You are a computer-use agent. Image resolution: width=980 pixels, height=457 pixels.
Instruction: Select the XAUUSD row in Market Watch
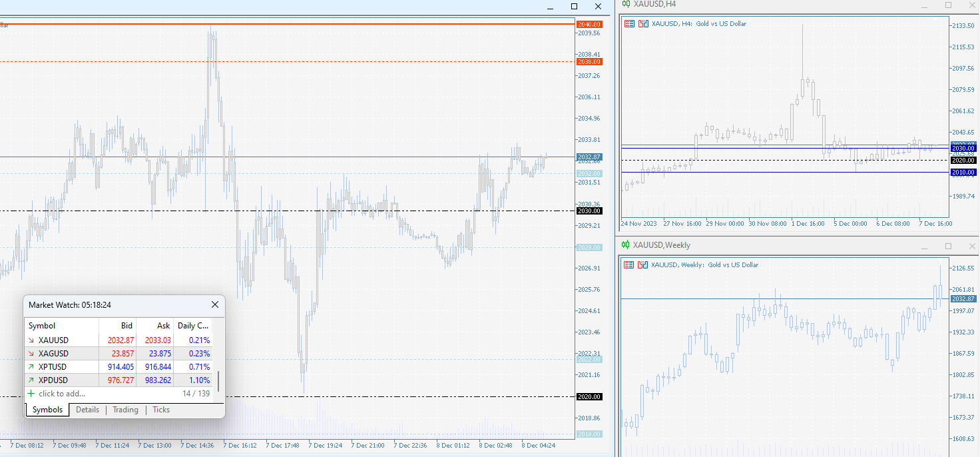pos(119,340)
